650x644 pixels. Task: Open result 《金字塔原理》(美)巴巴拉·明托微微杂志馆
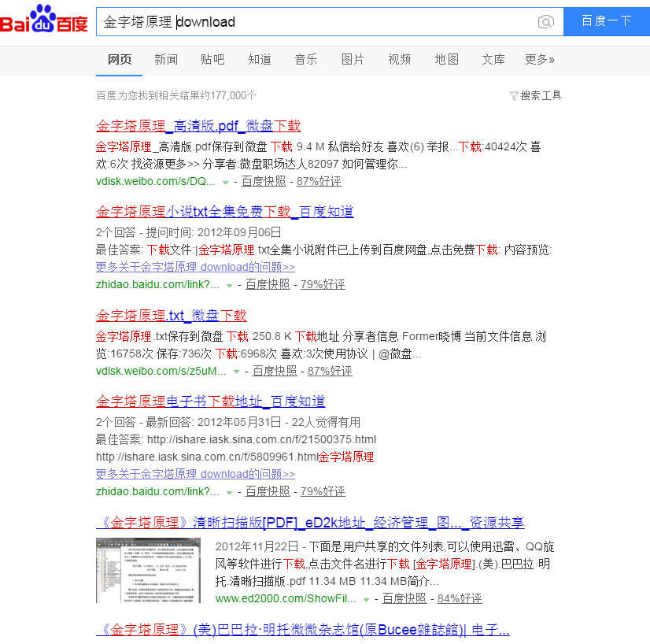tap(303, 630)
